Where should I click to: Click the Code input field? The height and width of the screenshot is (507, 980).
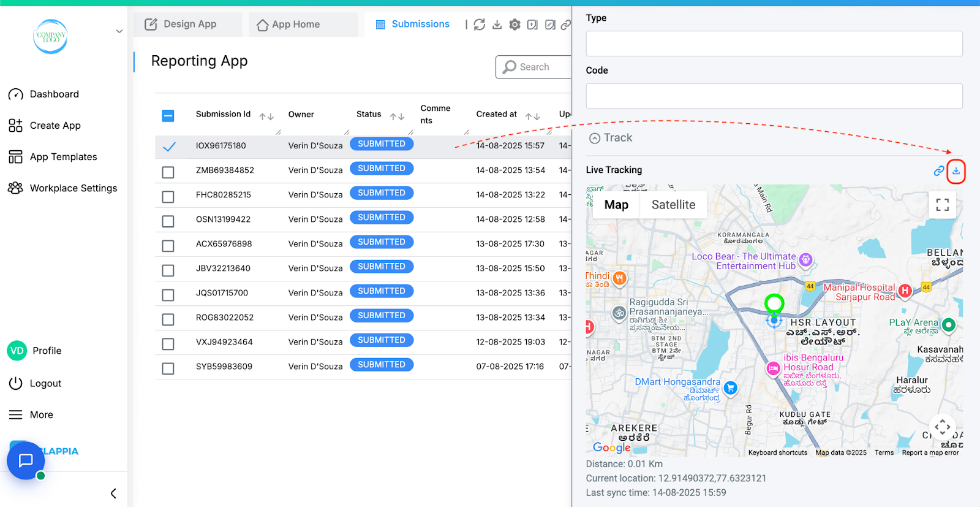tap(774, 96)
